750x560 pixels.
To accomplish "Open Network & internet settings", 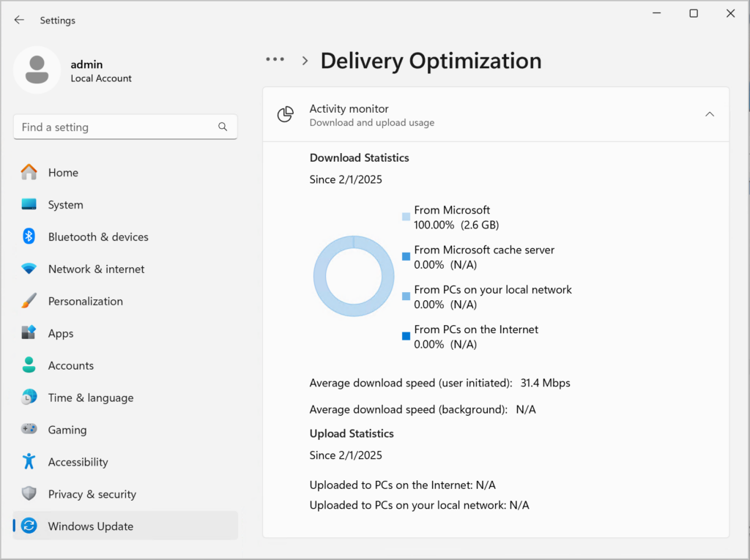I will [x=125, y=269].
